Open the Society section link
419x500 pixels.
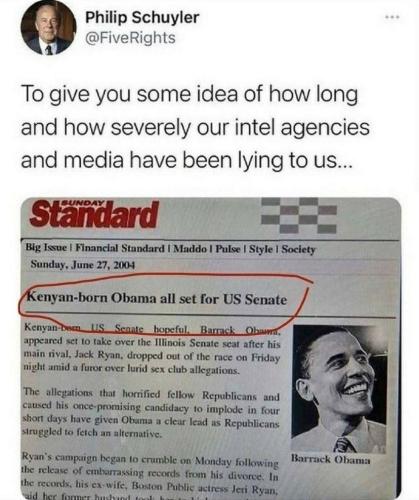(298, 250)
